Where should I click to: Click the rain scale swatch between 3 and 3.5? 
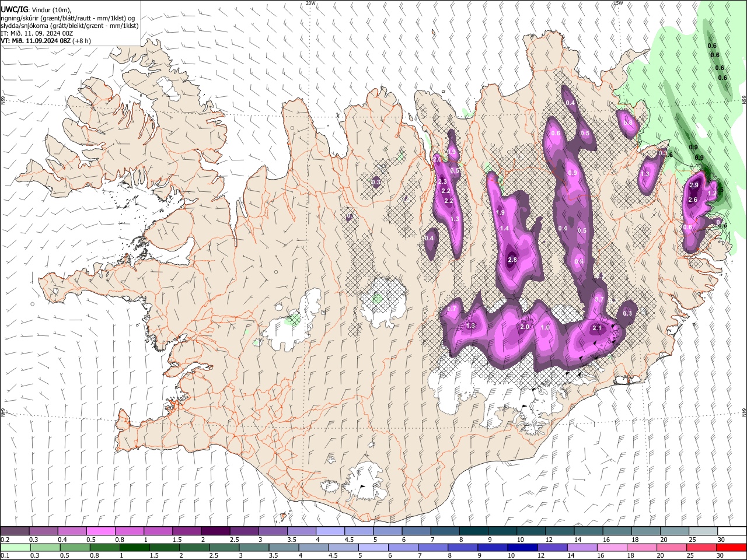coord(253,547)
